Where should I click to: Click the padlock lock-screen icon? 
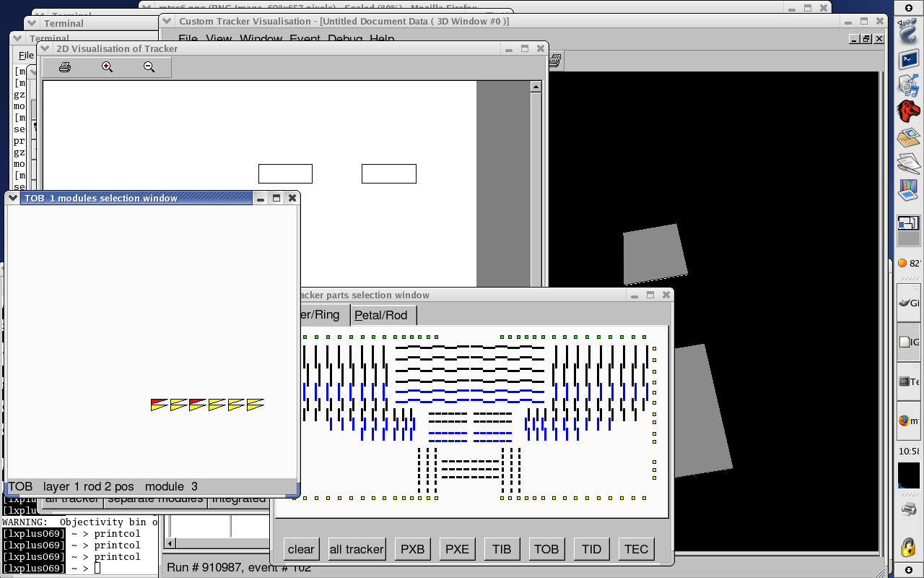point(908,547)
